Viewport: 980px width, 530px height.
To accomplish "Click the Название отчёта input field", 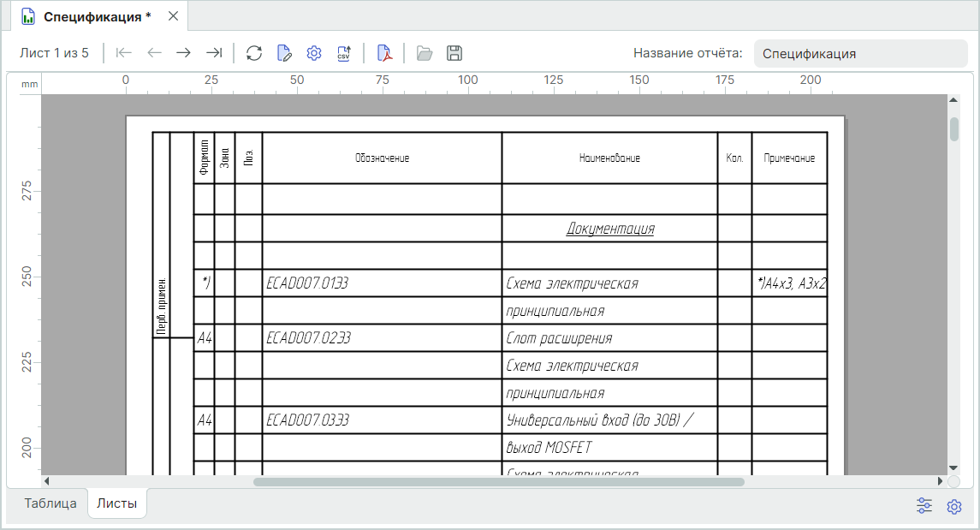I will (x=859, y=53).
